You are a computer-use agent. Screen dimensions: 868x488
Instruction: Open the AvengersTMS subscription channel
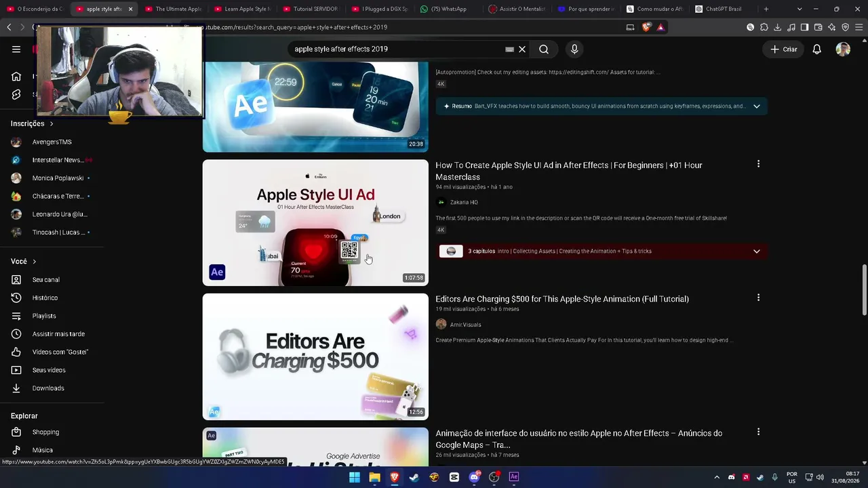(51, 142)
